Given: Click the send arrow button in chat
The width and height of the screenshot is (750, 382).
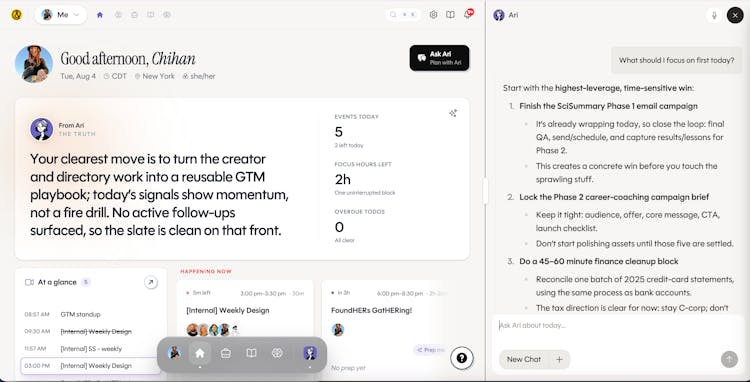Looking at the screenshot, I should tap(729, 359).
